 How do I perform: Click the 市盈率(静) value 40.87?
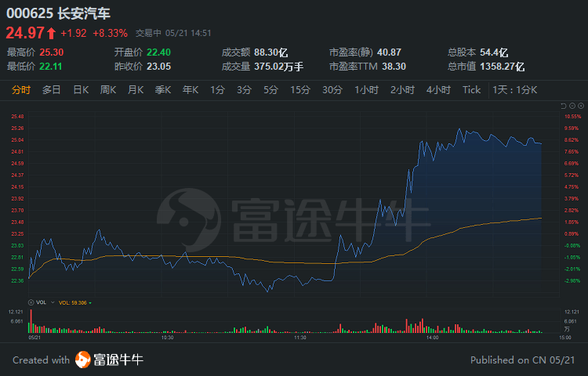coord(389,52)
